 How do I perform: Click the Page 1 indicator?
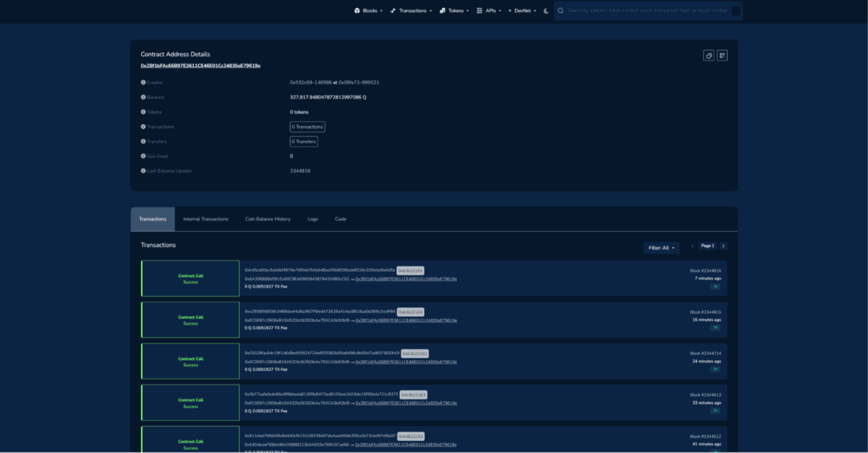pyautogui.click(x=707, y=246)
